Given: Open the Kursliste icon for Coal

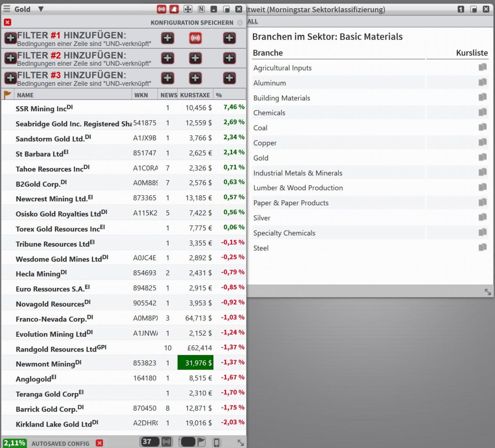Looking at the screenshot, I should [483, 127].
